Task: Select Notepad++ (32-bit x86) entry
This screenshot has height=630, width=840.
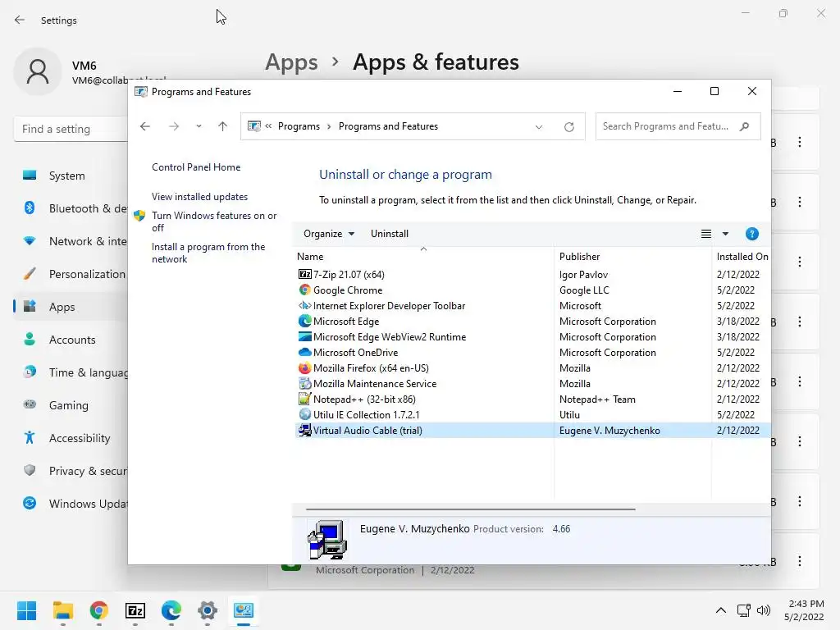Action: 364,399
